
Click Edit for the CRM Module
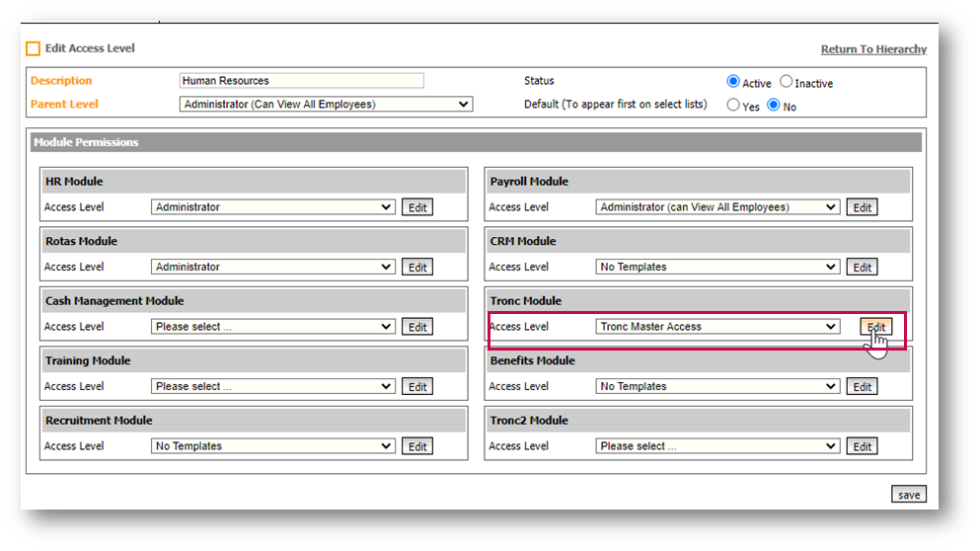(862, 267)
